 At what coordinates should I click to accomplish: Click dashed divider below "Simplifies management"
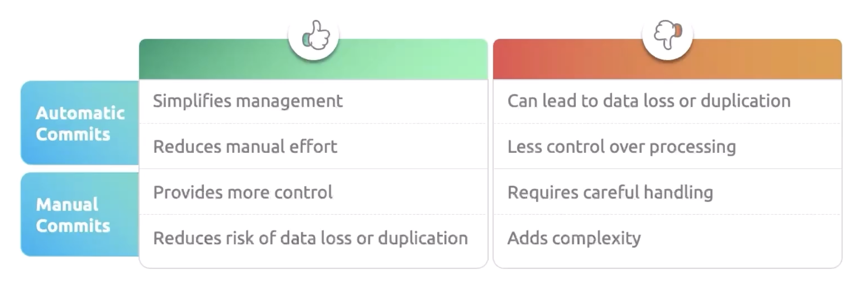313,124
